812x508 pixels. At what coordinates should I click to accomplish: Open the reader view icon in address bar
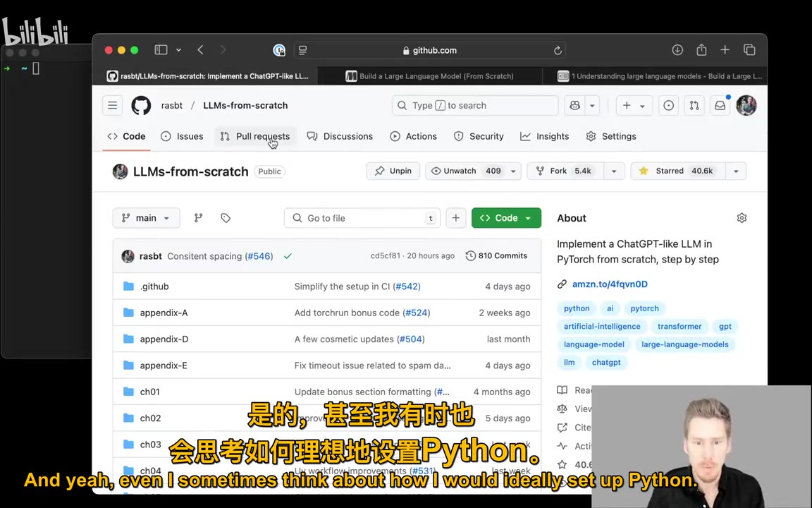click(x=303, y=50)
